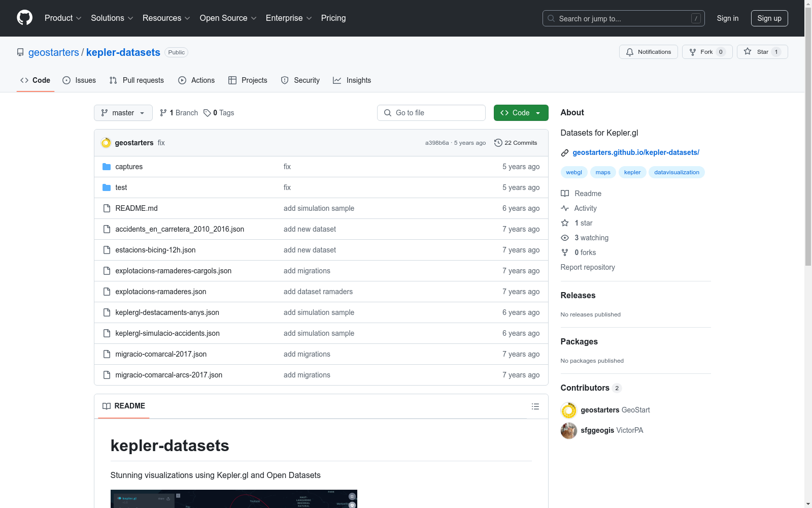
Task: Click the link icon beside the website URL
Action: 565,153
